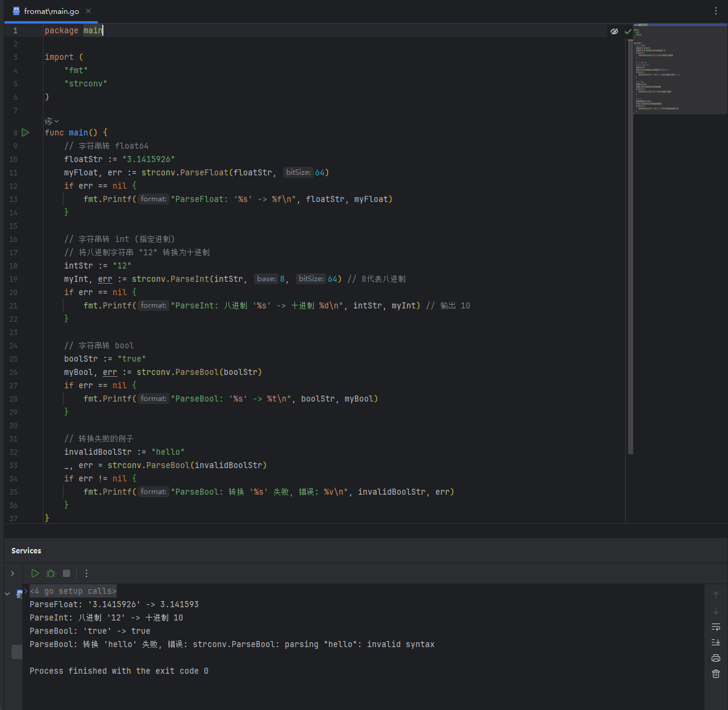Click the 'func main()' declaration
Viewport: 728px width, 710px height.
[x=71, y=132]
